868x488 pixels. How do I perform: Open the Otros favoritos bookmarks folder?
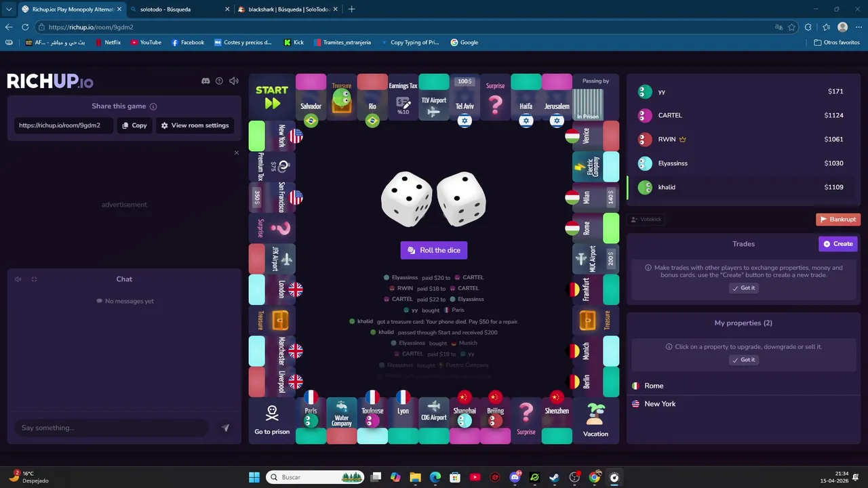point(837,42)
